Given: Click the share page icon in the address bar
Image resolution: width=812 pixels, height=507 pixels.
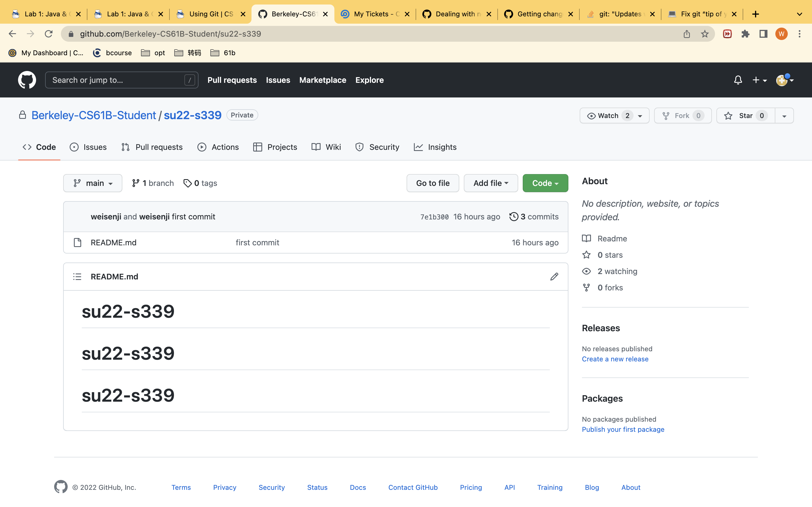Looking at the screenshot, I should coord(687,34).
